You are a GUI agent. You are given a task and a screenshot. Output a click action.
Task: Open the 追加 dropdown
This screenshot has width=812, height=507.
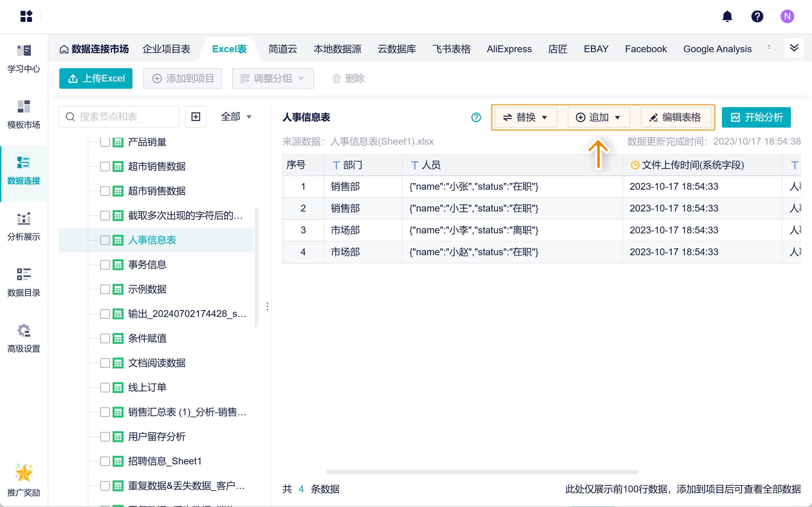coord(599,117)
